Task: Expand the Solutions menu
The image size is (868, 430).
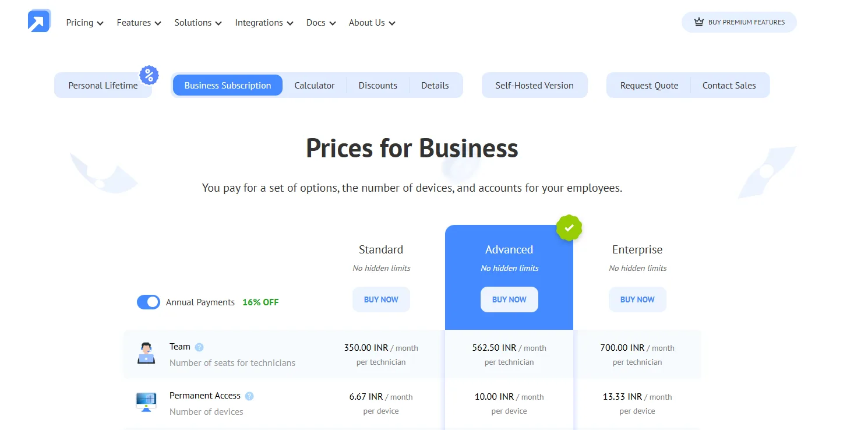Action: coord(198,23)
